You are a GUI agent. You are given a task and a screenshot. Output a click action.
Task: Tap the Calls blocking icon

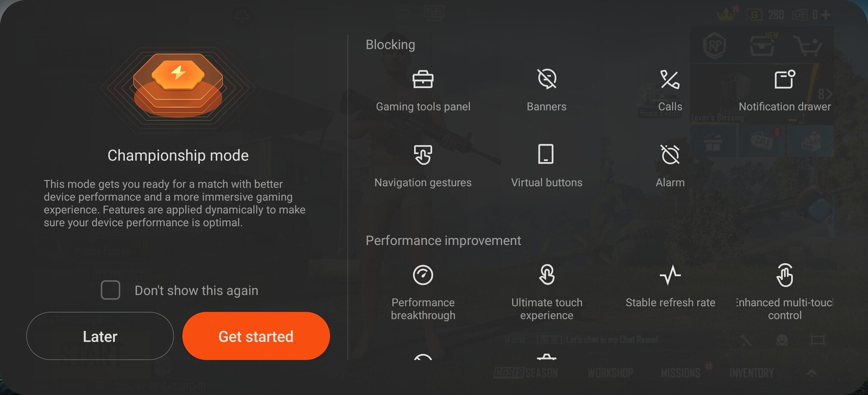click(x=670, y=79)
